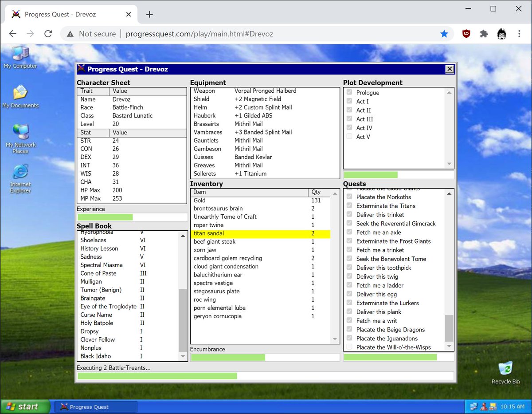This screenshot has height=414, width=532.
Task: Click Inventory list scroll down arrow
Action: (x=335, y=339)
